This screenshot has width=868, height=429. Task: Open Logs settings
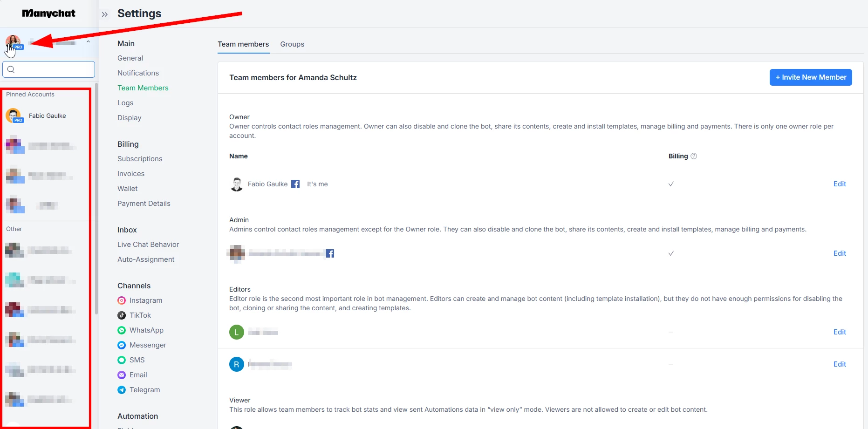(x=125, y=103)
